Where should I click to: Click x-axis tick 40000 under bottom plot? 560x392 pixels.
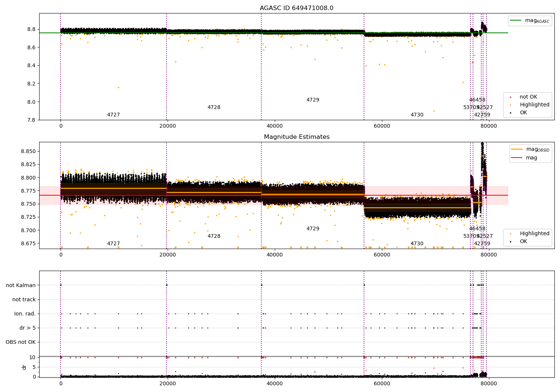pyautogui.click(x=275, y=384)
